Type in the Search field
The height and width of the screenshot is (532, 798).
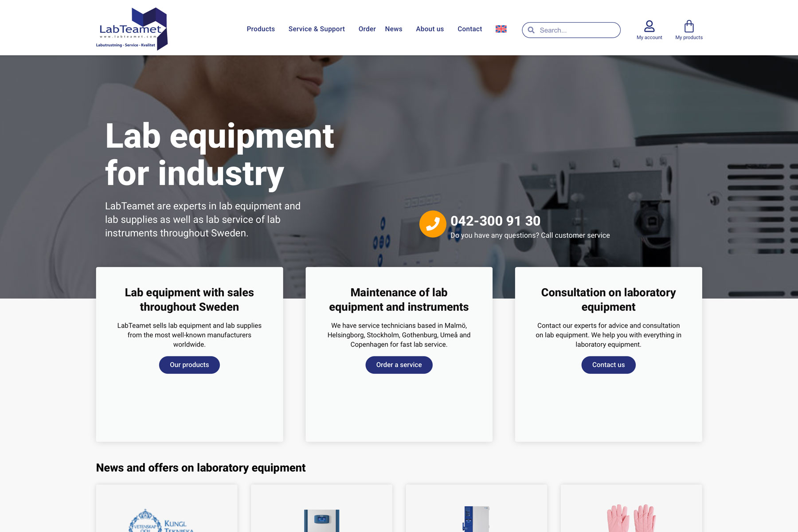[576, 30]
